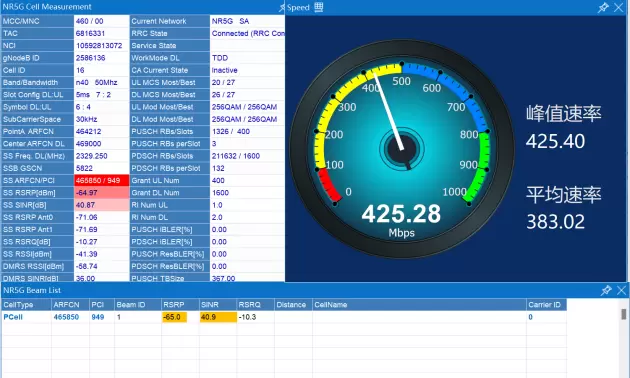
Task: Pin the Speed panel
Action: 603,7
